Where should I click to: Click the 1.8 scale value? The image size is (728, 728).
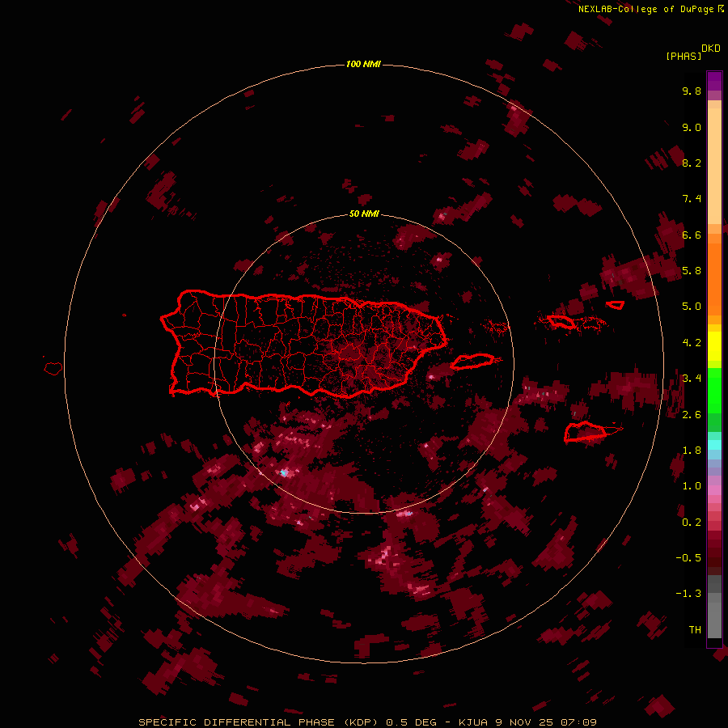[692, 451]
